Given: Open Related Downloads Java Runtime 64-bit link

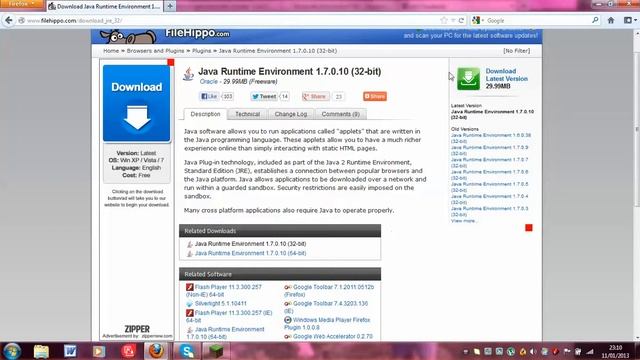Looking at the screenshot, I should [x=250, y=253].
